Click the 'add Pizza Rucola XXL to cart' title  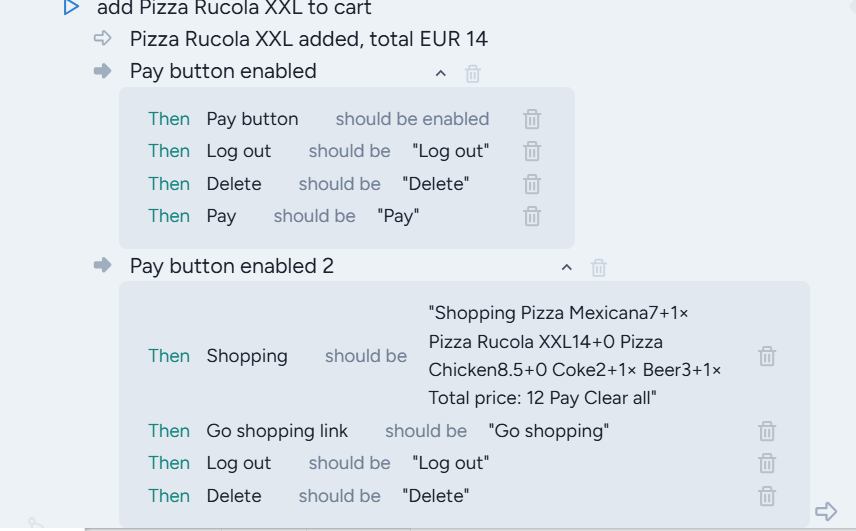pyautogui.click(x=234, y=9)
